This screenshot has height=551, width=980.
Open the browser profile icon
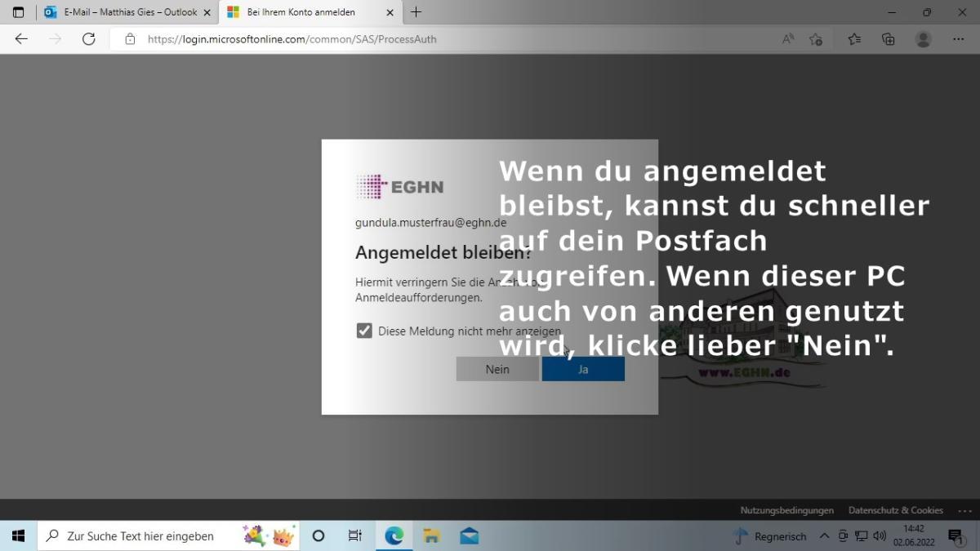[924, 39]
